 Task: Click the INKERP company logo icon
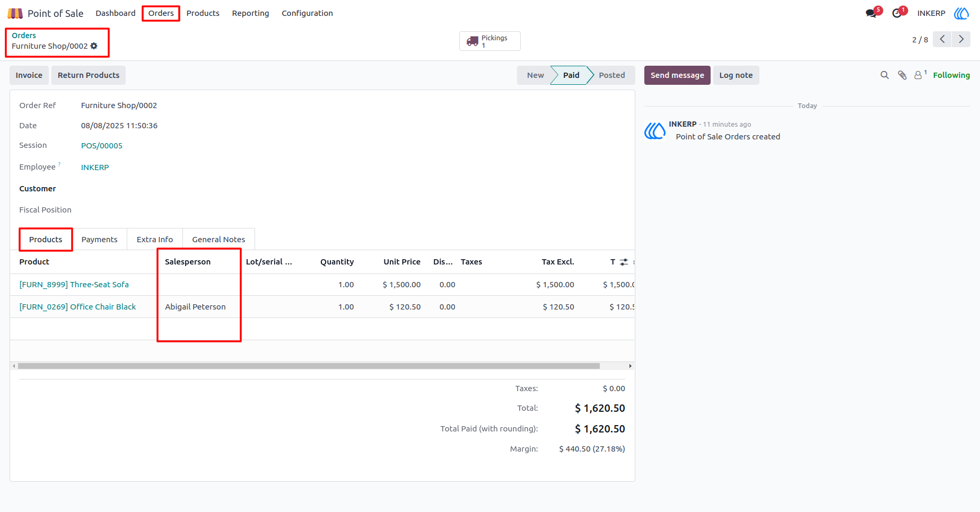pyautogui.click(x=961, y=13)
